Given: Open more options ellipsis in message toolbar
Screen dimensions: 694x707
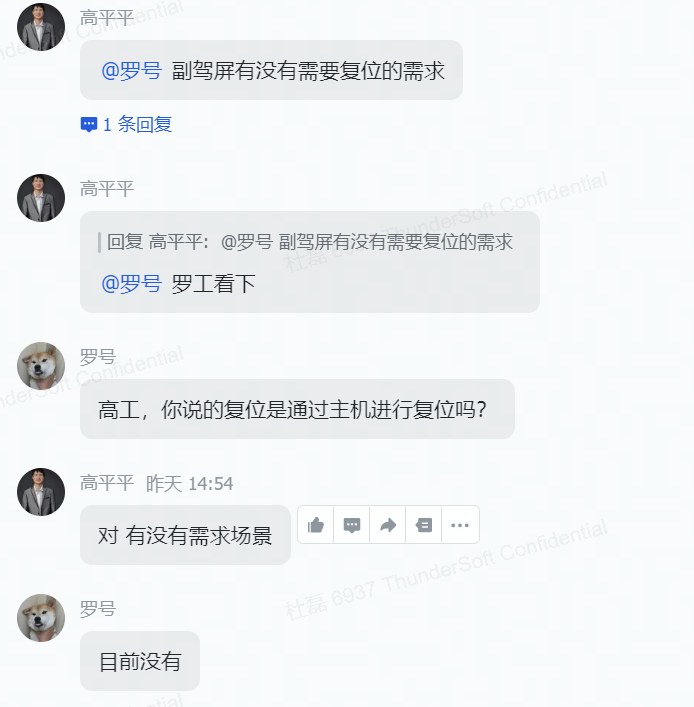Looking at the screenshot, I should [x=460, y=525].
